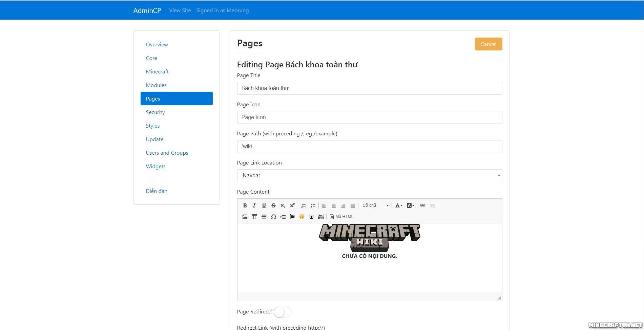Center-align the text
Viewport: 644px width, 330px height.
334,205
